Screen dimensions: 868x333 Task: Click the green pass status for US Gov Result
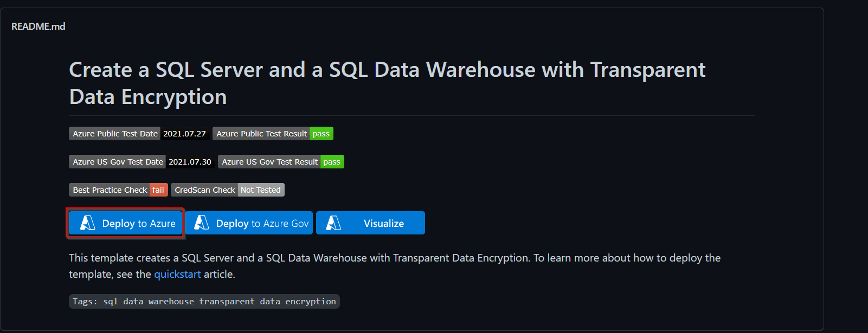tap(332, 162)
